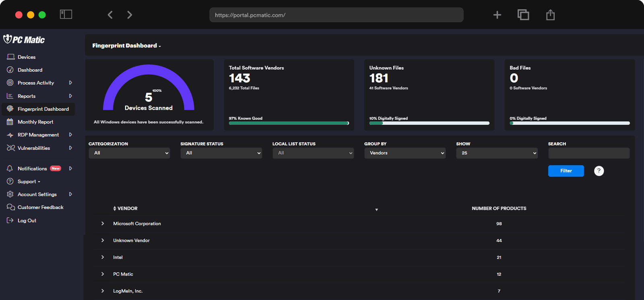Image resolution: width=644 pixels, height=300 pixels.
Task: Click the Customer Feedback chat icon
Action: coord(10,207)
